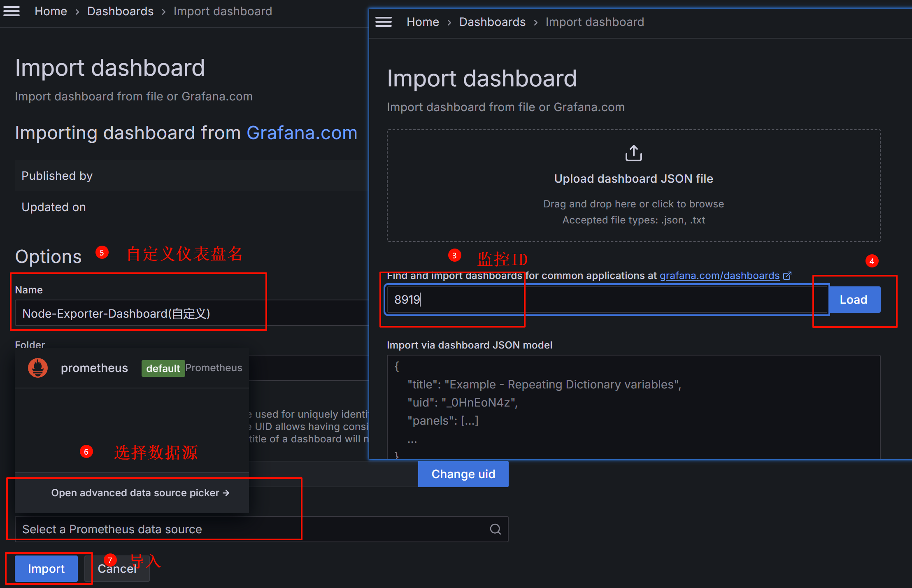This screenshot has width=912, height=588.
Task: Click the arrow after advanced data source picker
Action: click(x=226, y=493)
